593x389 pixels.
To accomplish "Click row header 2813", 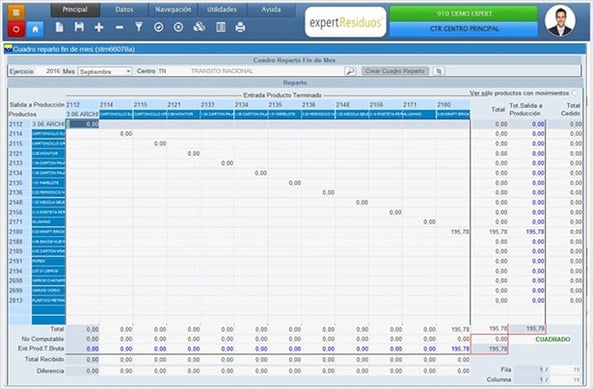I will click(16, 300).
